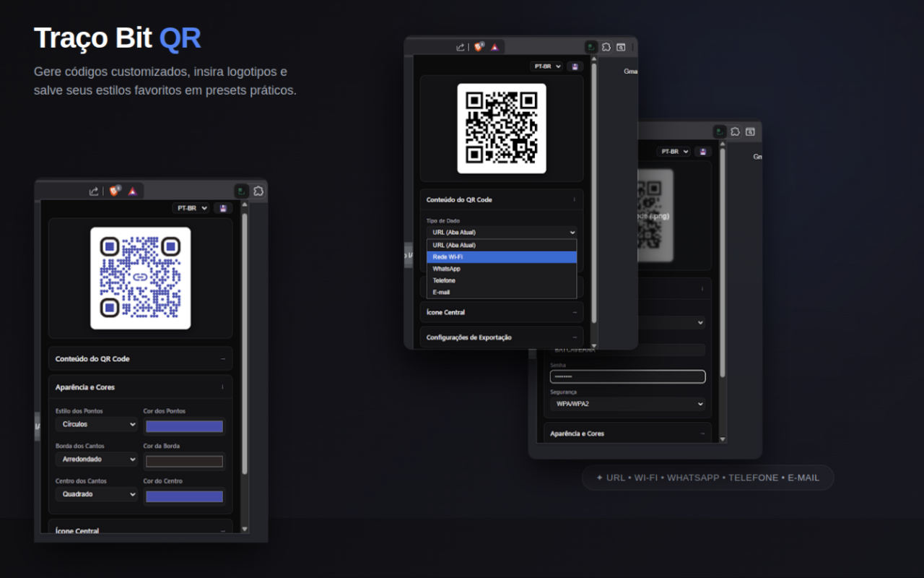Open Borda dos Cantos dropdown showing Arredondado

(96, 460)
